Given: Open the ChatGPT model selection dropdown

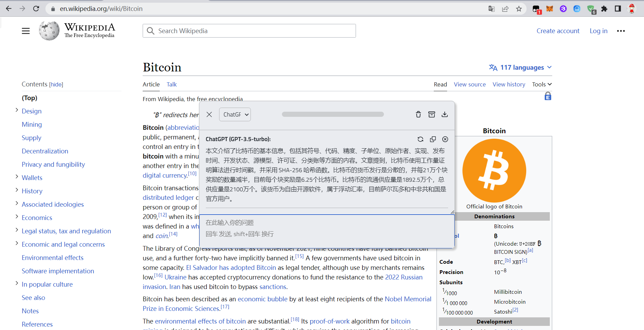Looking at the screenshot, I should coord(235,114).
